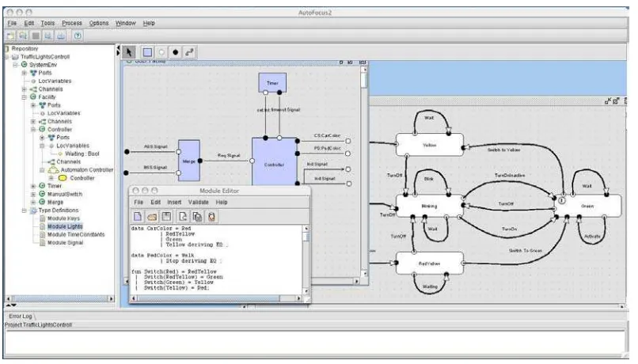This screenshot has height=364, width=638.
Task: Click the Module Editor vertical scrollbar thumb
Action: [x=306, y=237]
